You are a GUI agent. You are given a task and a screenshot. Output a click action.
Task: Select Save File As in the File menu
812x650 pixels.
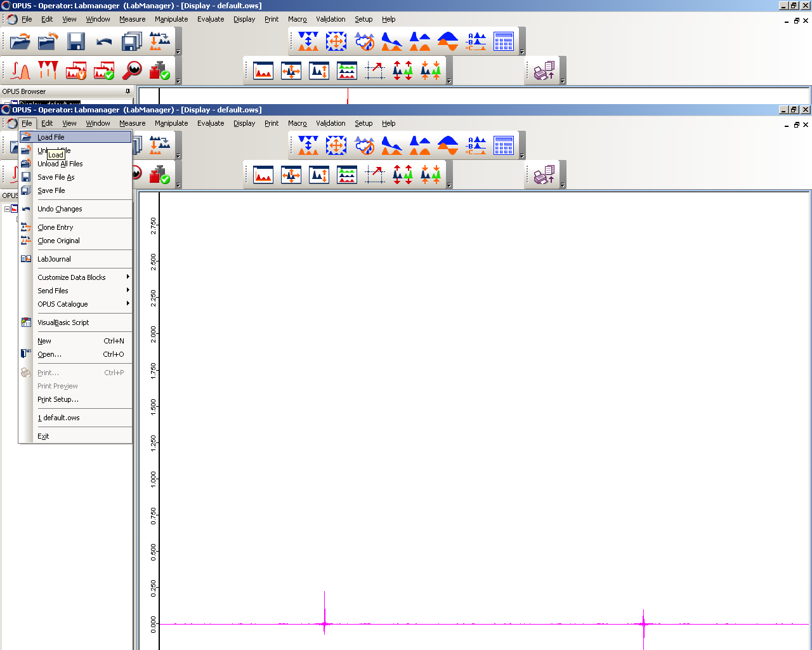click(x=56, y=177)
